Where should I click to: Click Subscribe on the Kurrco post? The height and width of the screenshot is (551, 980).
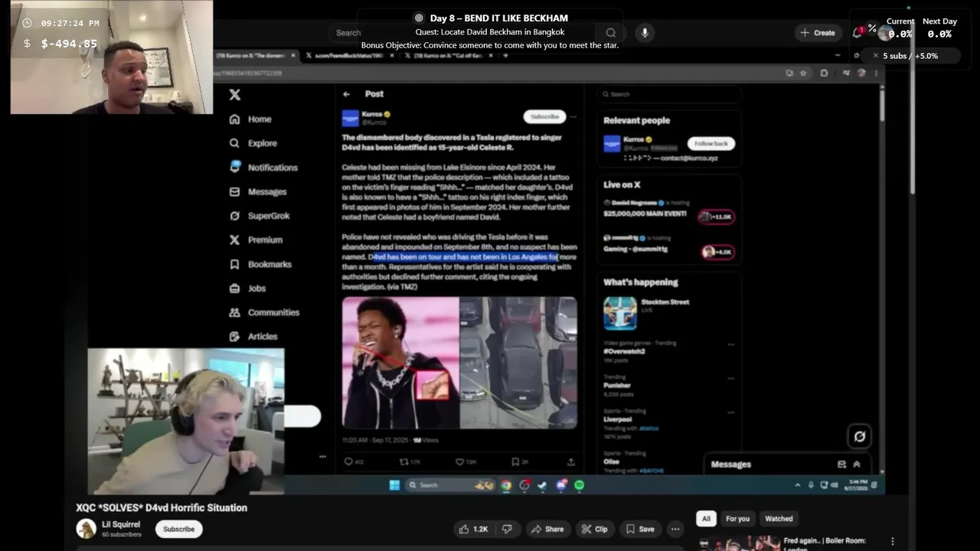(544, 116)
